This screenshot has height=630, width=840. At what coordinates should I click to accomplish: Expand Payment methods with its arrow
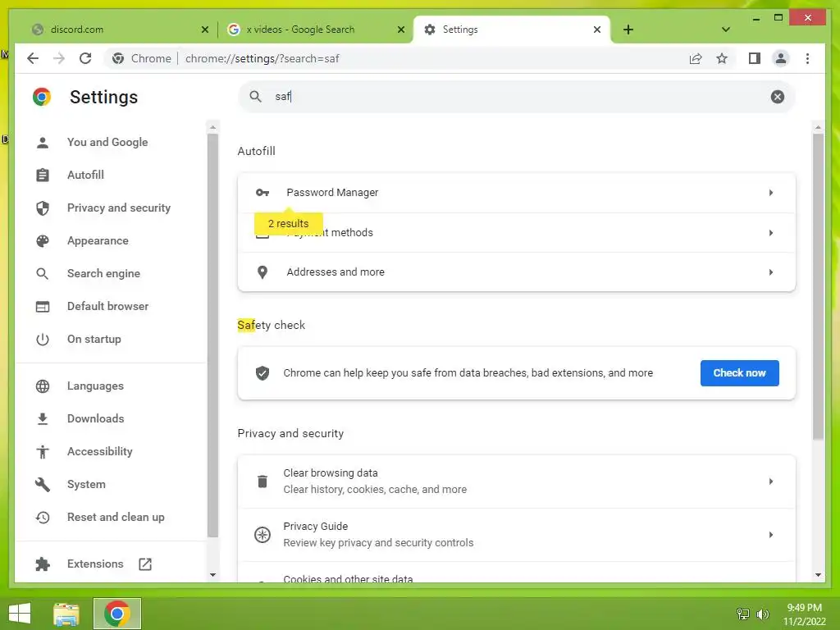pyautogui.click(x=771, y=232)
